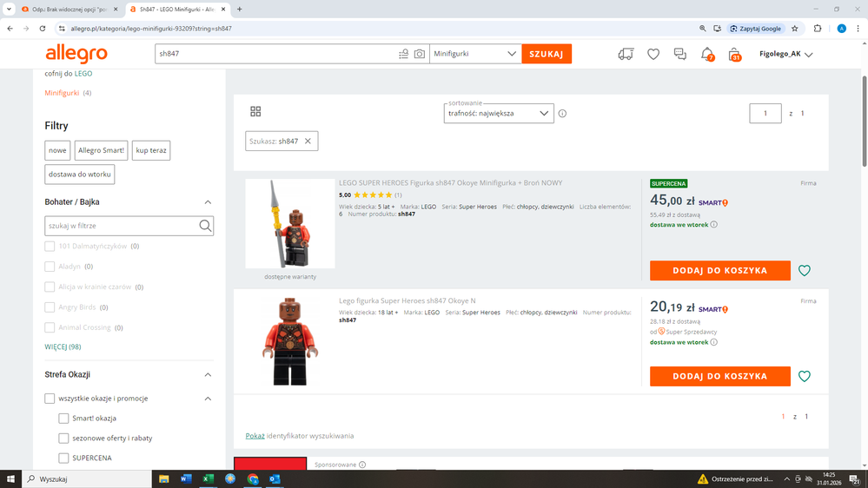Show hidden system tray icons

click(x=786, y=478)
